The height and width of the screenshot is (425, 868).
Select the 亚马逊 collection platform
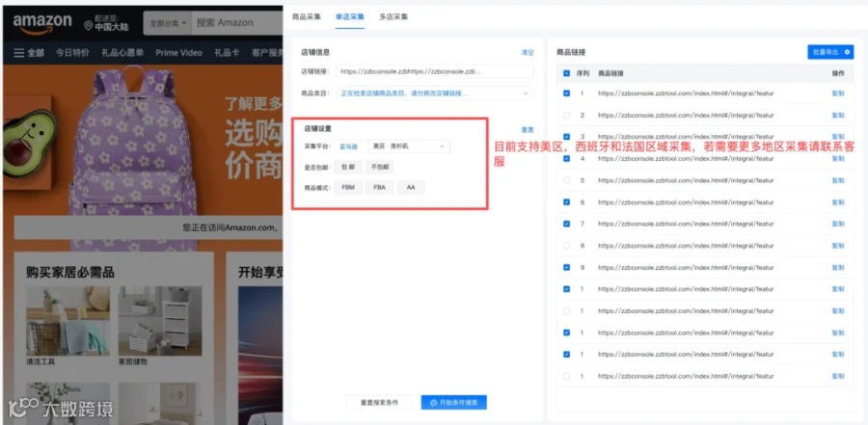tap(349, 146)
